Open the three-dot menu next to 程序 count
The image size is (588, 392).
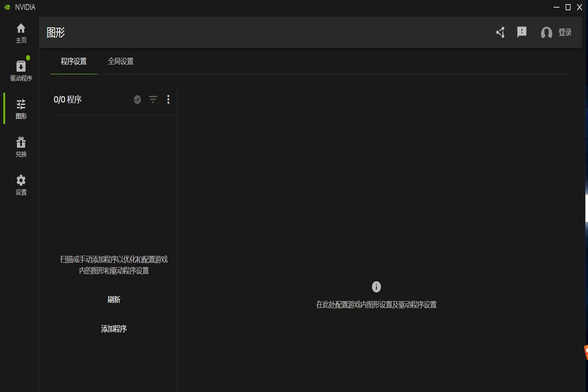[x=168, y=100]
